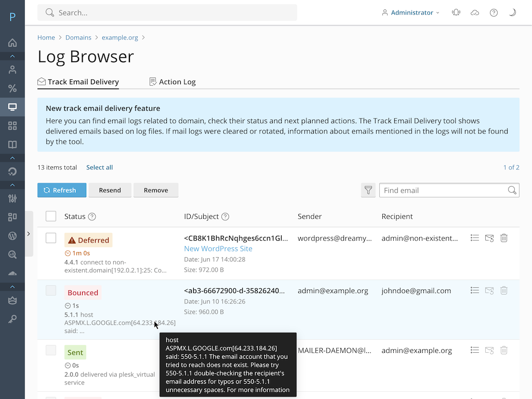Check the Bounced email's row checkbox
Viewport: 532px width, 399px height.
click(x=50, y=290)
